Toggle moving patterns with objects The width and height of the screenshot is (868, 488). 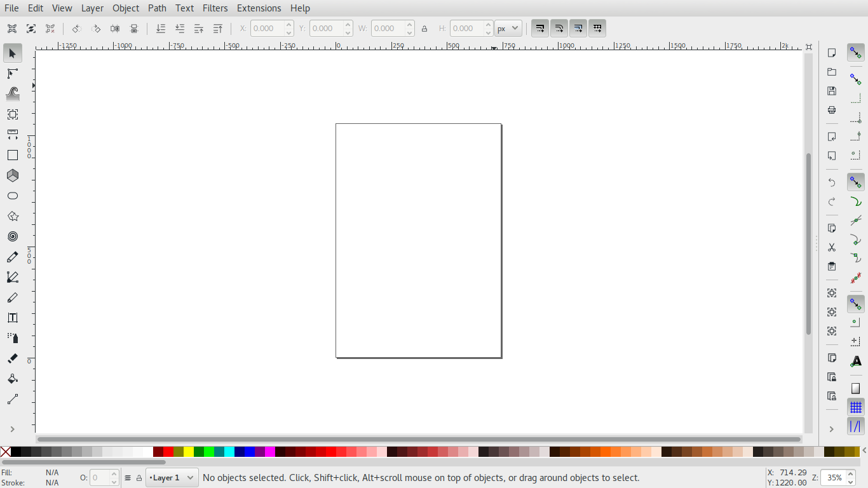[597, 29]
